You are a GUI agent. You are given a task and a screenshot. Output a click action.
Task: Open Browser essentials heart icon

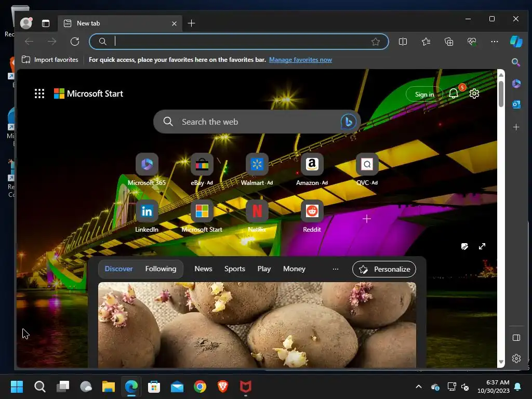pos(472,42)
